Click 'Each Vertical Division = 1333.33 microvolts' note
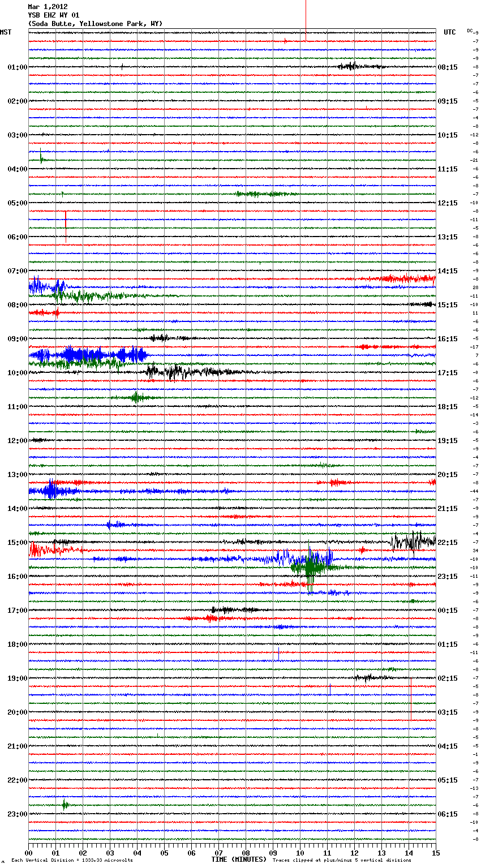The image size is (481, 868). click(x=72, y=861)
